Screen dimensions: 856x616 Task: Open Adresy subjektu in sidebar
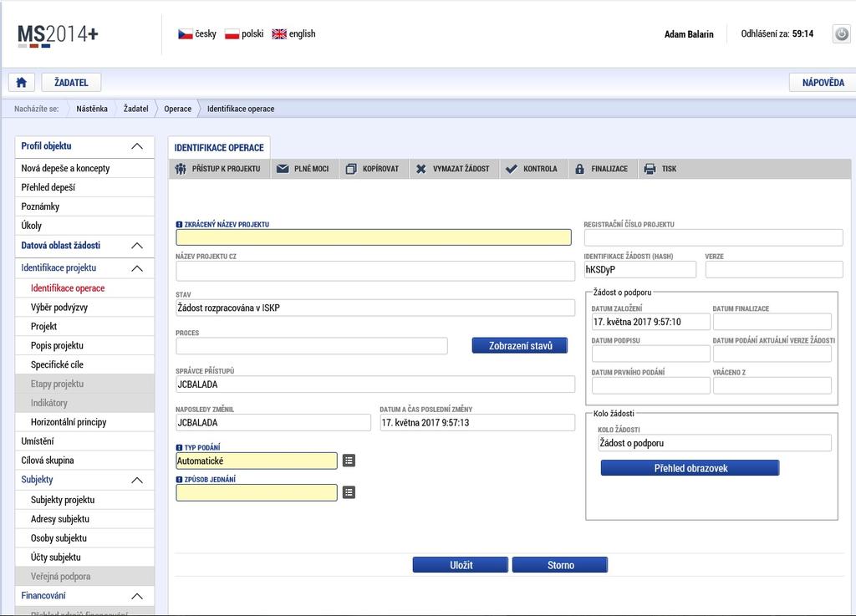click(84, 519)
